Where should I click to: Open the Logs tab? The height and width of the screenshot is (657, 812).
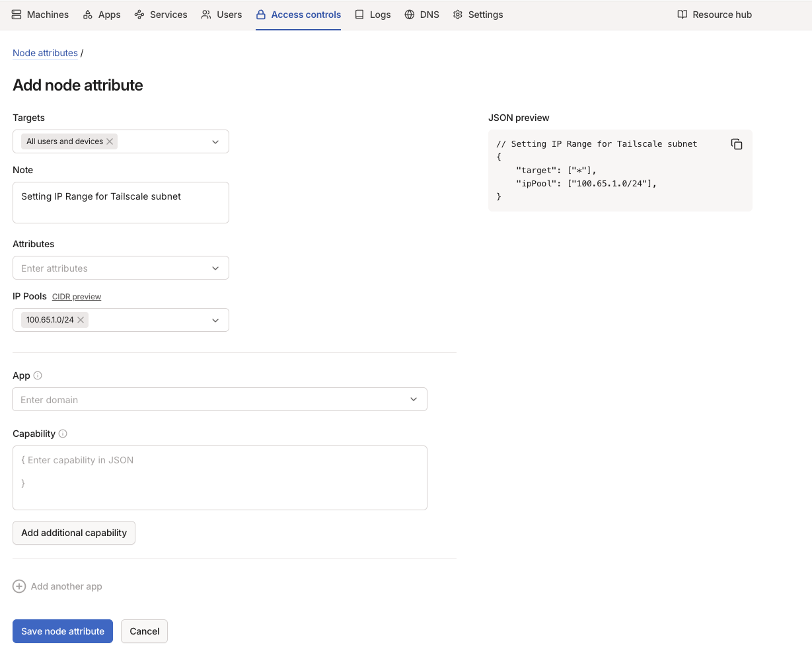373,15
